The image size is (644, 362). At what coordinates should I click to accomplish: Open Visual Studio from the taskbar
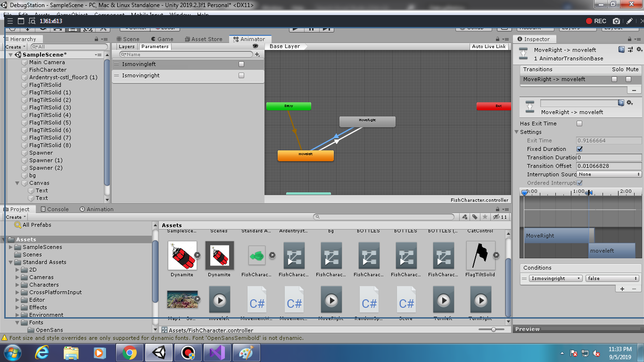click(217, 353)
